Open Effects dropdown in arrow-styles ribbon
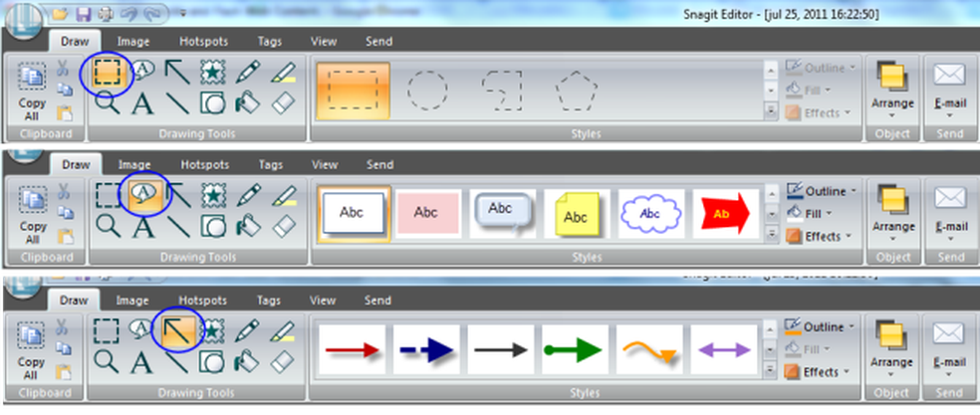The image size is (980, 415). coord(817,372)
